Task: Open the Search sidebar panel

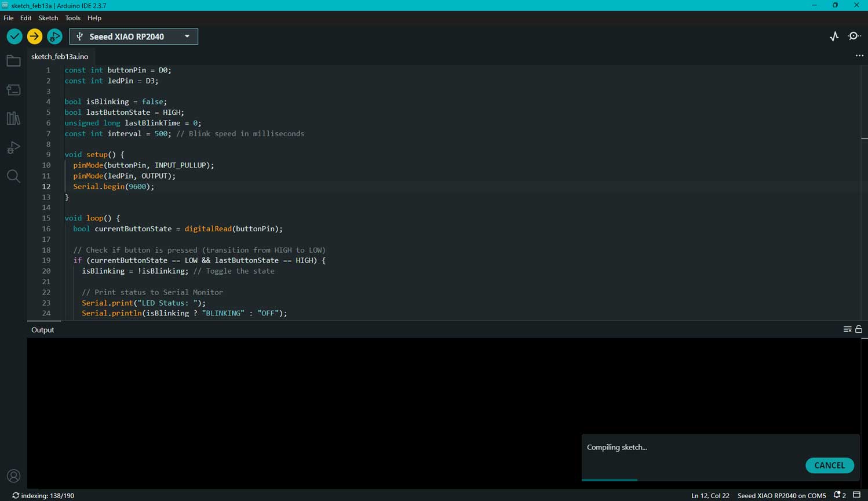Action: (x=13, y=176)
